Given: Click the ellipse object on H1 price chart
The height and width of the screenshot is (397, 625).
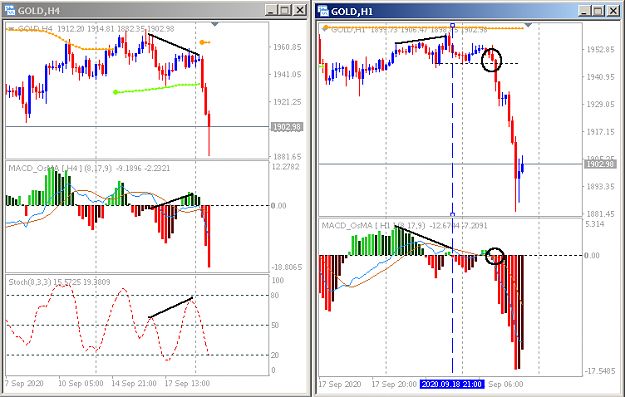Looking at the screenshot, I should tap(491, 60).
